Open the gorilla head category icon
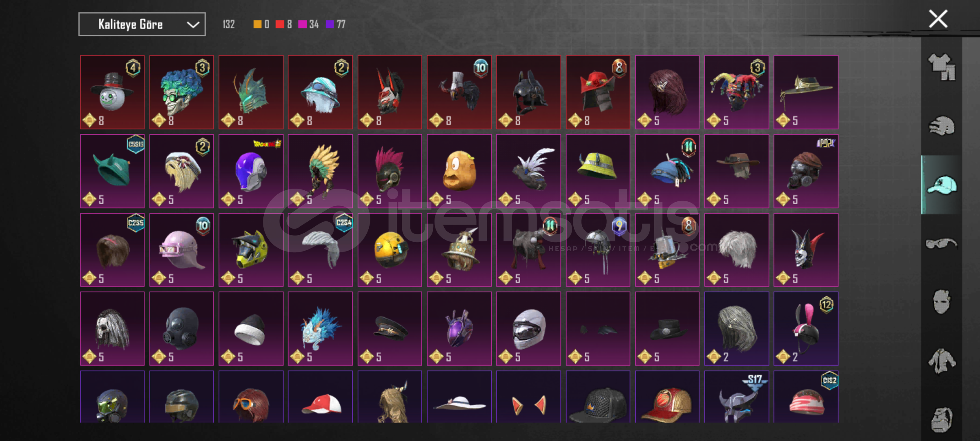Screen dimensions: 980x441 coord(942,419)
